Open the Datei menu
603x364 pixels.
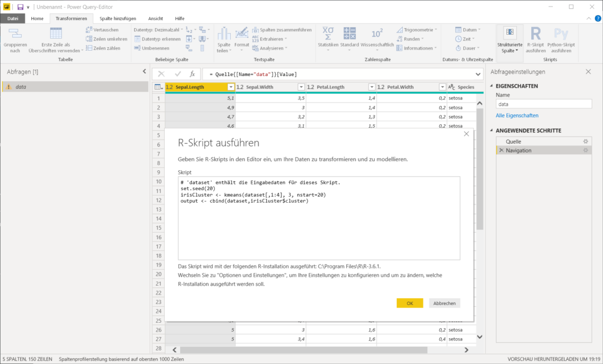coord(13,18)
